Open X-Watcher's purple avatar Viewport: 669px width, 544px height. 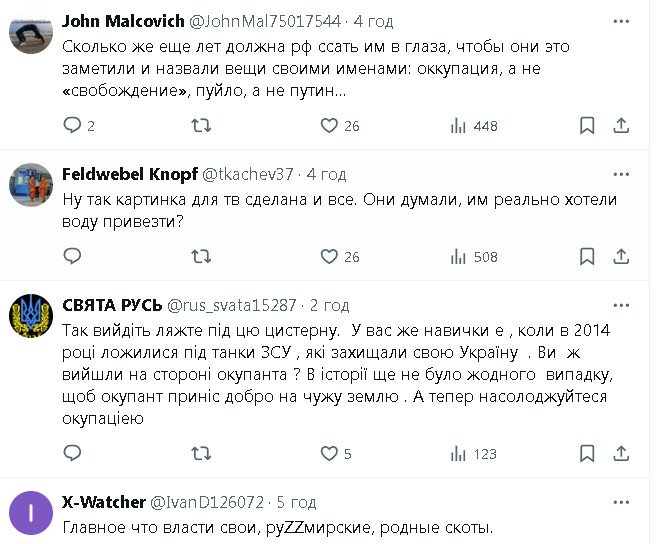(30, 513)
